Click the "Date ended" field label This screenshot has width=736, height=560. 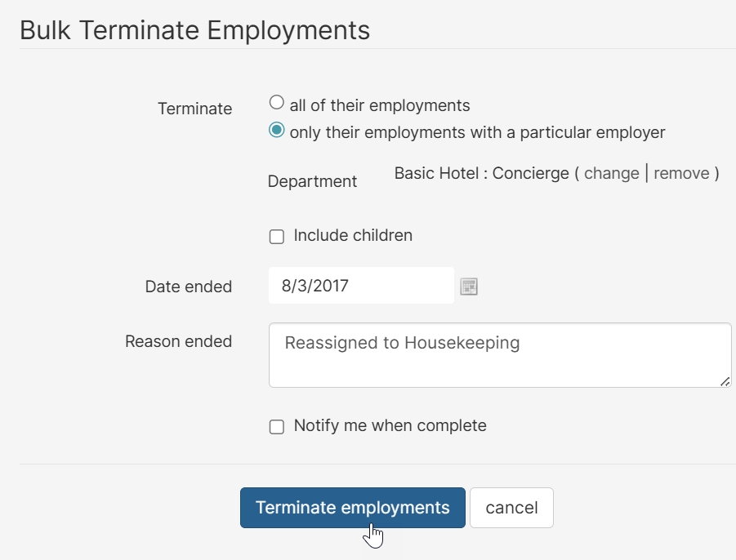pyautogui.click(x=189, y=287)
